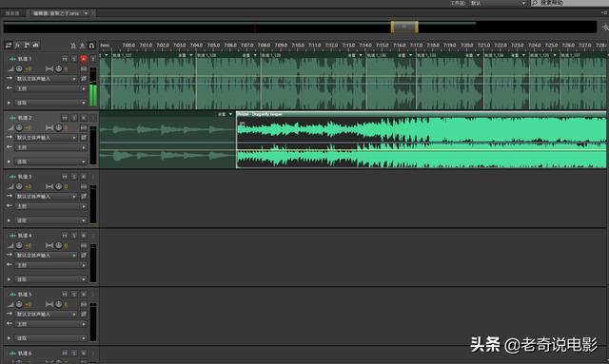Click the 轨道 4 track name
Image resolution: width=609 pixels, height=364 pixels.
(x=25, y=236)
